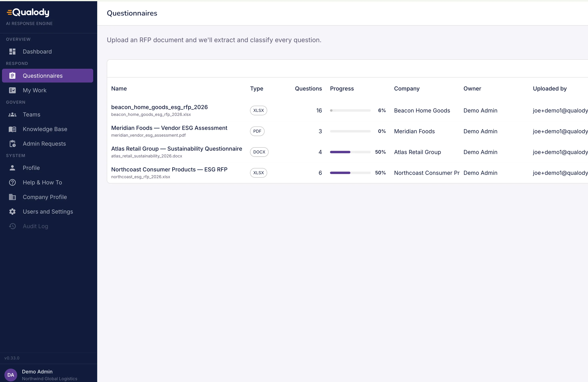The height and width of the screenshot is (382, 588).
Task: Click the DA user avatar
Action: coord(11,375)
